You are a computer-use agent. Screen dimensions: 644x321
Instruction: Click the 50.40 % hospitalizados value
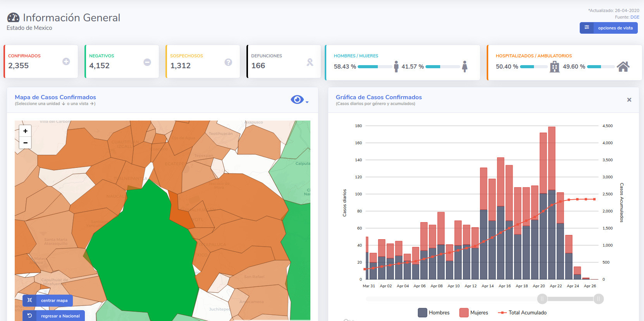click(507, 67)
